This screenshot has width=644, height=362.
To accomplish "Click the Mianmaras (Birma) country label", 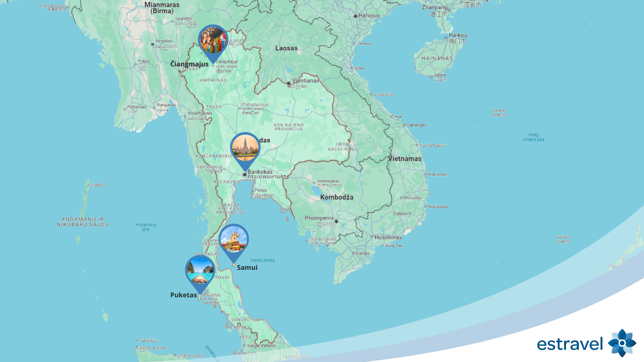I will (162, 8).
